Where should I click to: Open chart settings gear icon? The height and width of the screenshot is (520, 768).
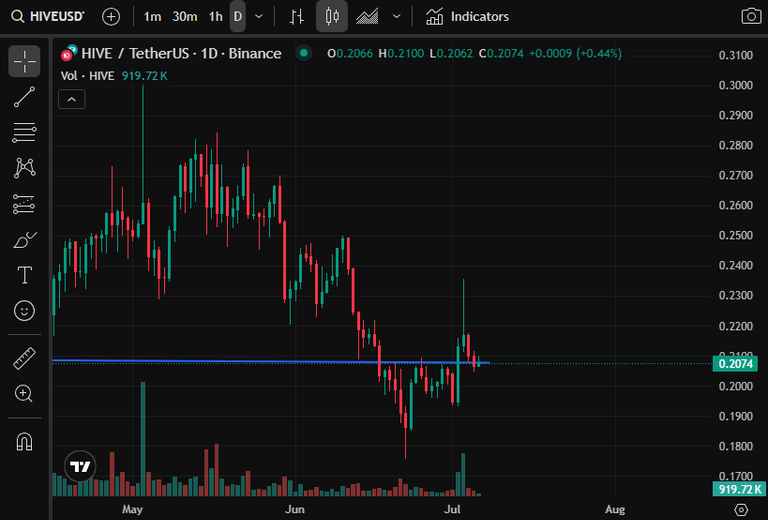pyautogui.click(x=741, y=510)
